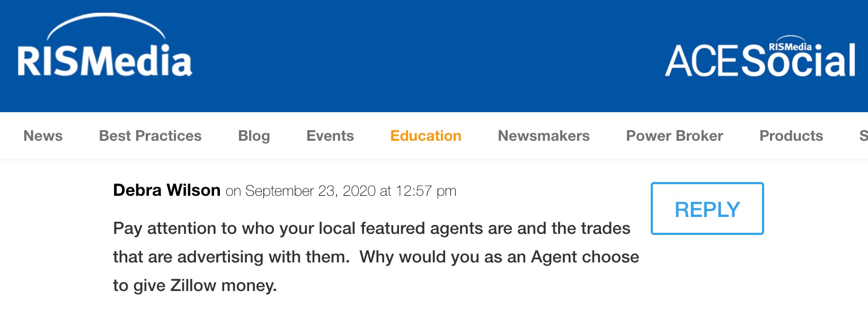Image resolution: width=868 pixels, height=327 pixels.
Task: Select Events in navigation bar
Action: 330,136
